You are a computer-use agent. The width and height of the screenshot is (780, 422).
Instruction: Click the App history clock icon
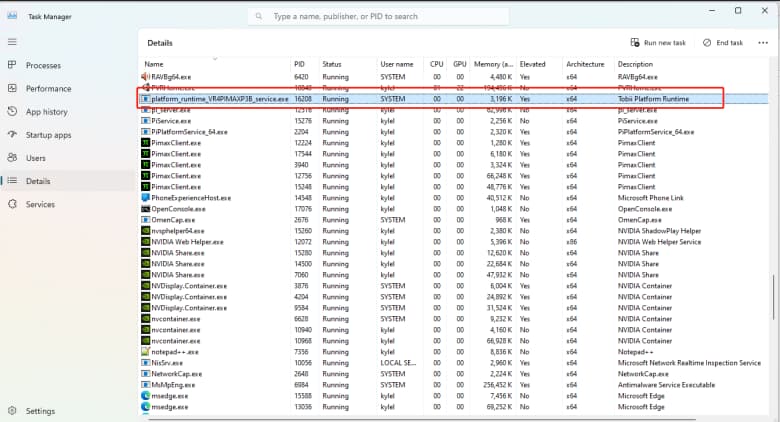pyautogui.click(x=12, y=111)
